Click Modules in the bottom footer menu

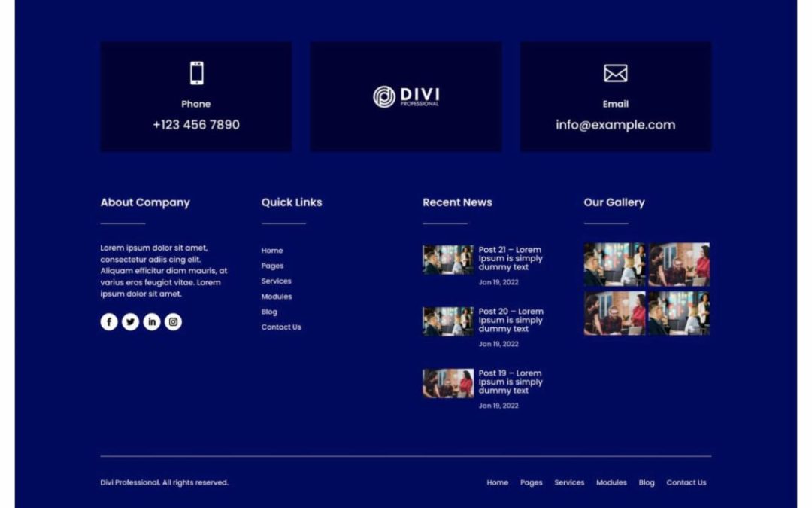point(611,482)
